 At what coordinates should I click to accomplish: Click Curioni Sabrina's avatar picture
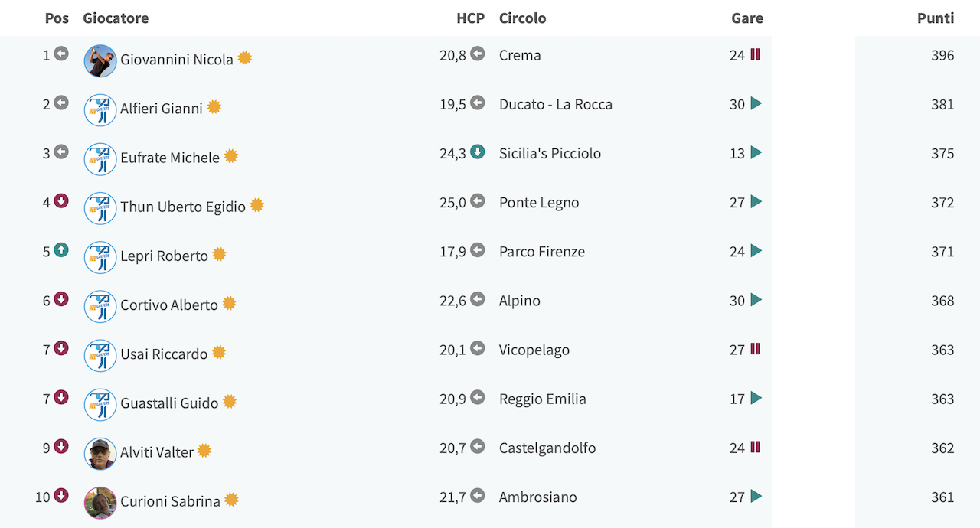click(100, 503)
